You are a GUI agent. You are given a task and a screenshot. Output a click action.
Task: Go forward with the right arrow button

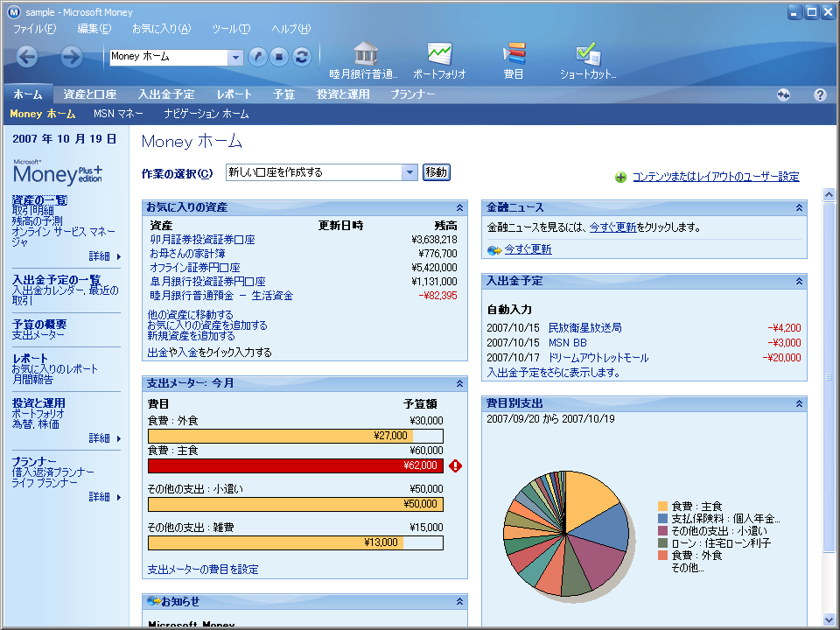(71, 56)
